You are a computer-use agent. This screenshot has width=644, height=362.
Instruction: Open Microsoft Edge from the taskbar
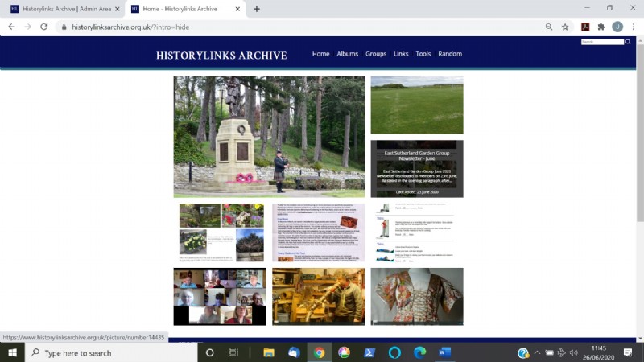pos(419,352)
